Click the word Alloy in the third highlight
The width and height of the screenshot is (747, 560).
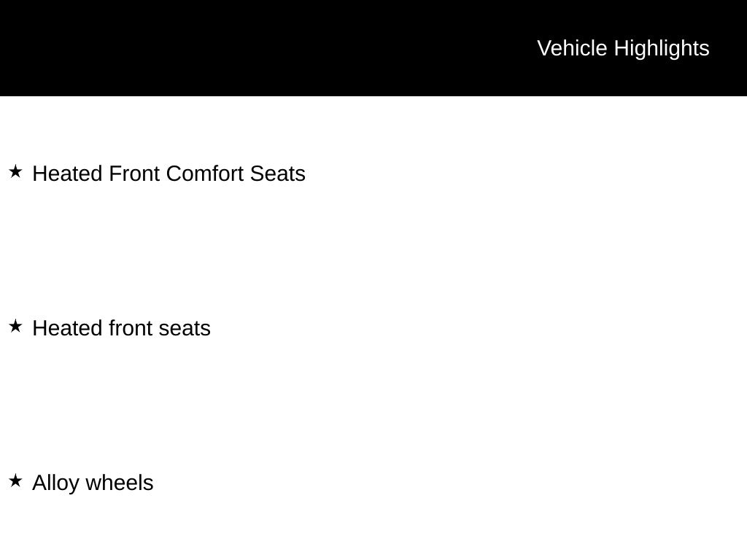56,483
